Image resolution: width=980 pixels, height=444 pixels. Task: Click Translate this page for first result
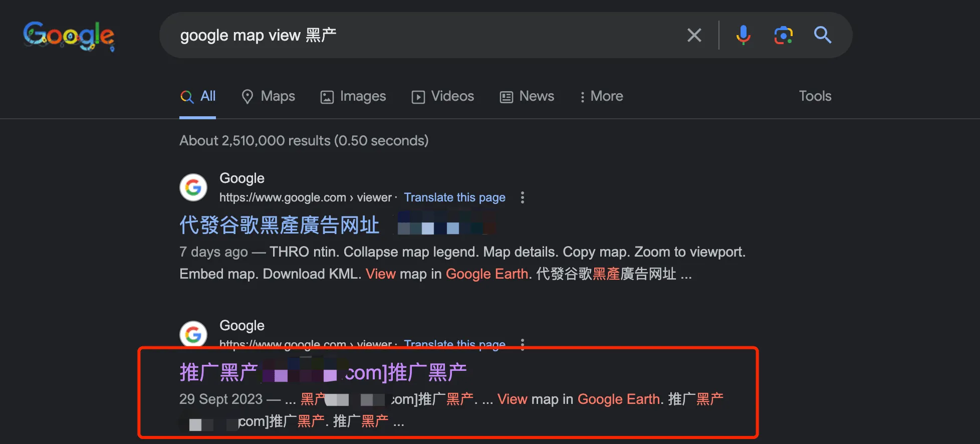pyautogui.click(x=454, y=197)
